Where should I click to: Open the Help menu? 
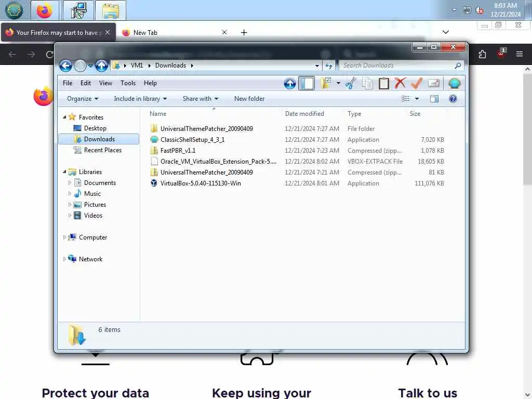tap(150, 83)
